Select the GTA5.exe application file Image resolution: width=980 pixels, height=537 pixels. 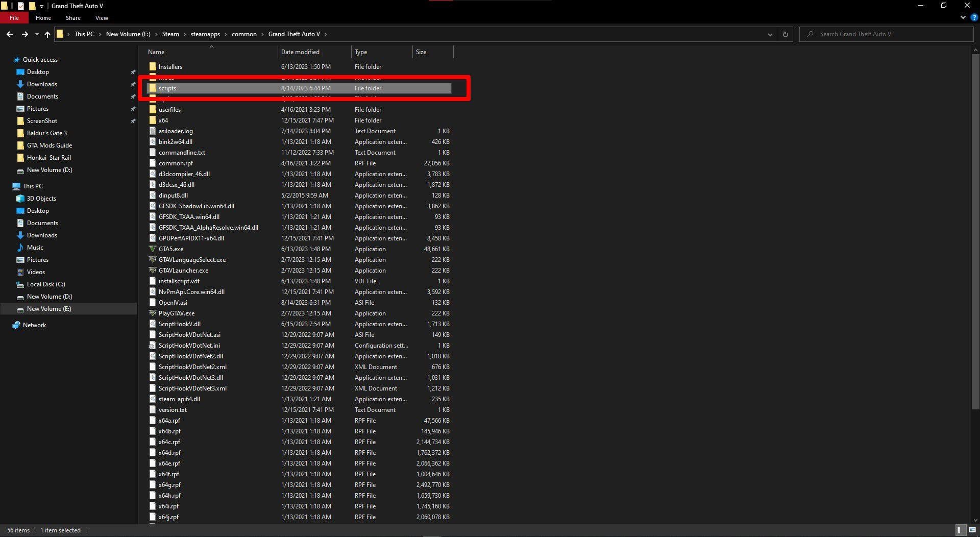pos(170,249)
